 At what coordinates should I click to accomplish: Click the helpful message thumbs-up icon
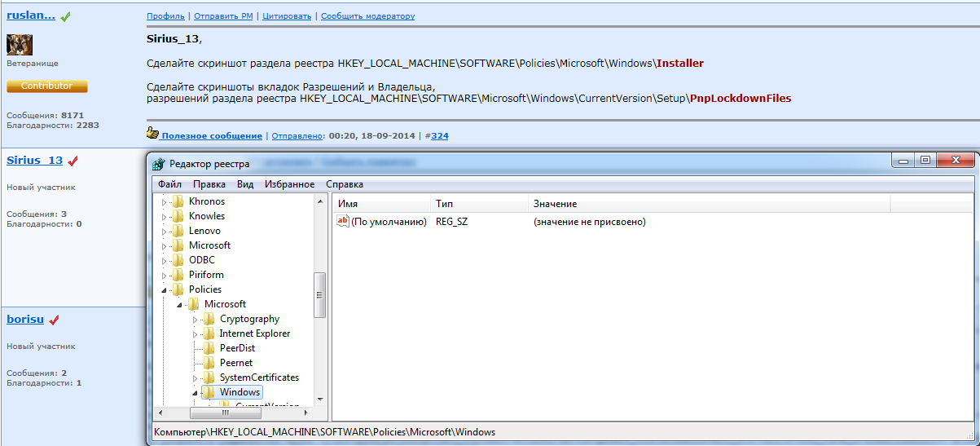(152, 134)
